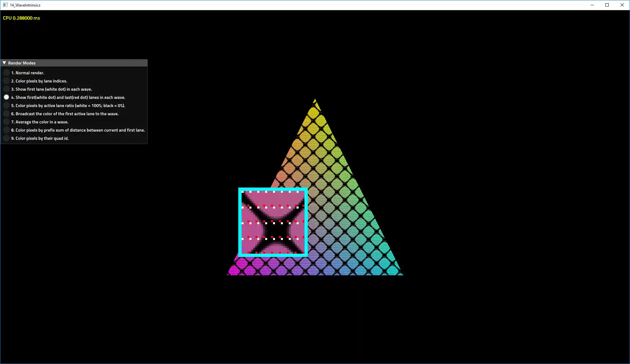Viewport: 630px width, 364px height.
Task: Click the CPU 0.288000 ms timing readout
Action: pos(21,18)
